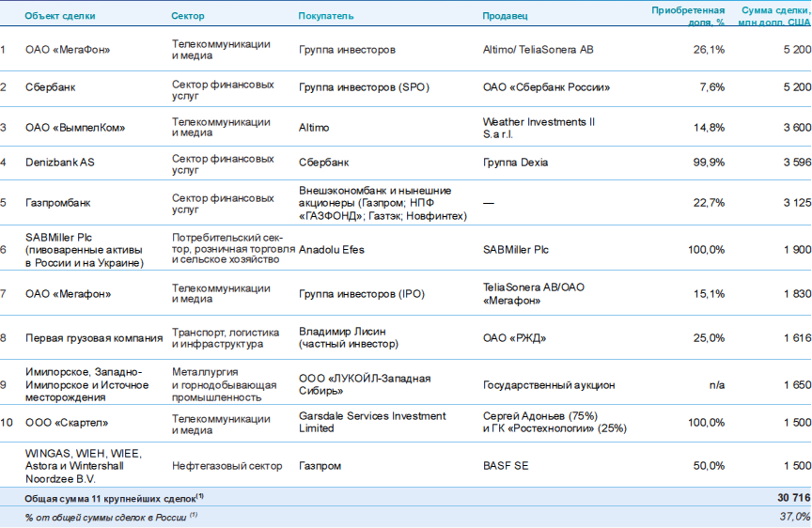
Task: Click the 50,0% share value
Action: point(709,466)
